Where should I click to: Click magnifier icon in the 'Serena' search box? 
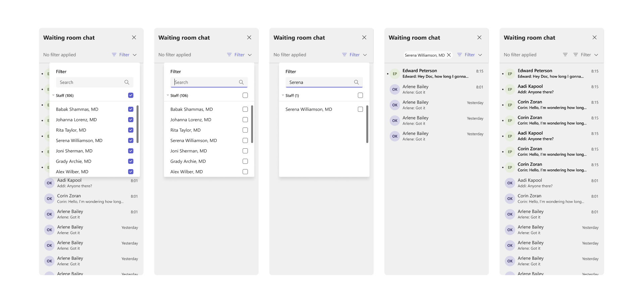[356, 82]
